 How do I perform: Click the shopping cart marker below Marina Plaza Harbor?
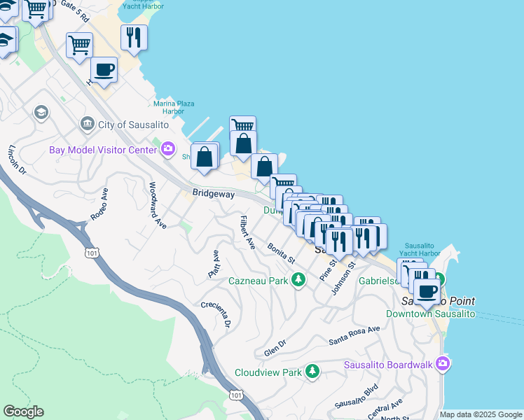pyautogui.click(x=243, y=124)
